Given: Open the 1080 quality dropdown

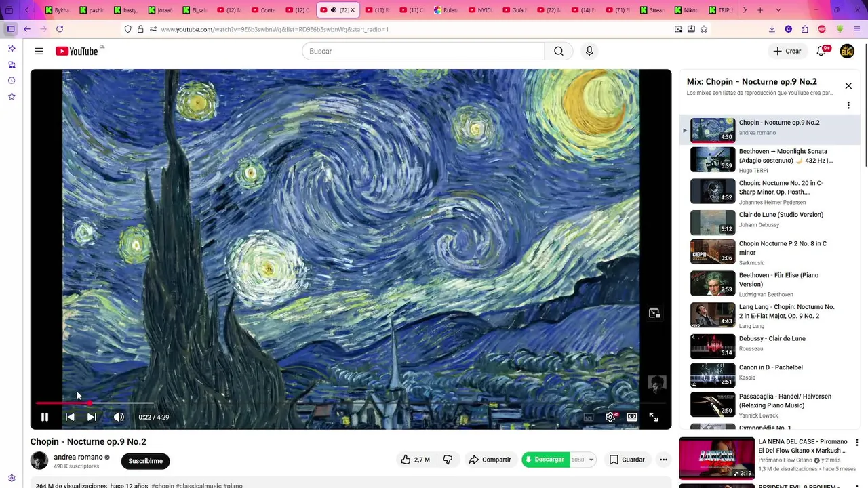Looking at the screenshot, I should (583, 460).
